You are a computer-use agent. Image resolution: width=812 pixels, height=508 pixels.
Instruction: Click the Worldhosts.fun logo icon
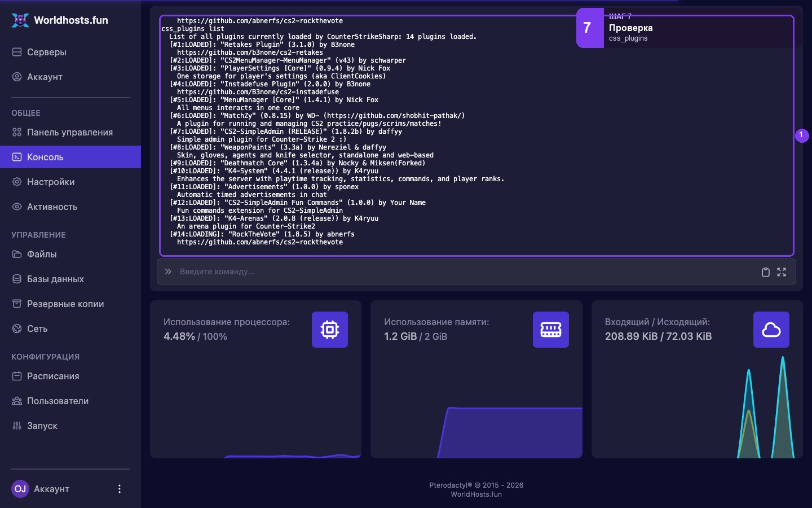pos(20,20)
